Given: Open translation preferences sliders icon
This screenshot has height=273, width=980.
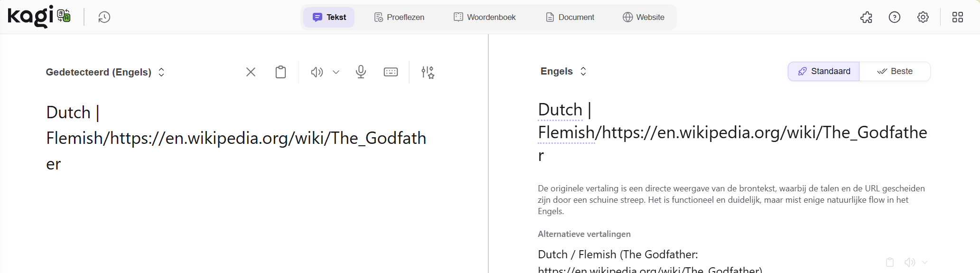Looking at the screenshot, I should pyautogui.click(x=428, y=72).
